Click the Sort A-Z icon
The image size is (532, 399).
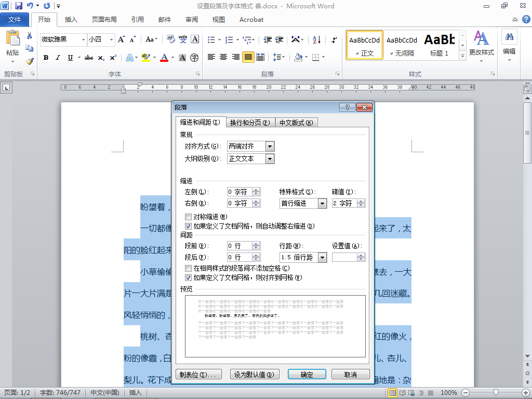point(316,39)
